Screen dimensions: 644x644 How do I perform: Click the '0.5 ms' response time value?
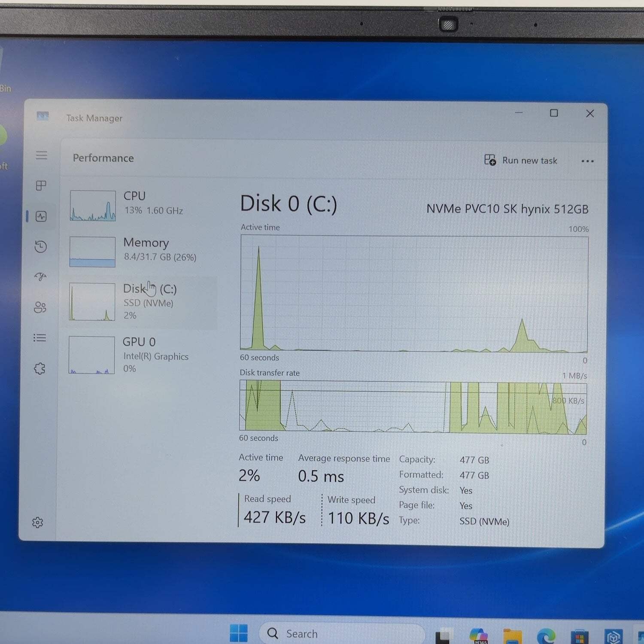[x=321, y=476]
